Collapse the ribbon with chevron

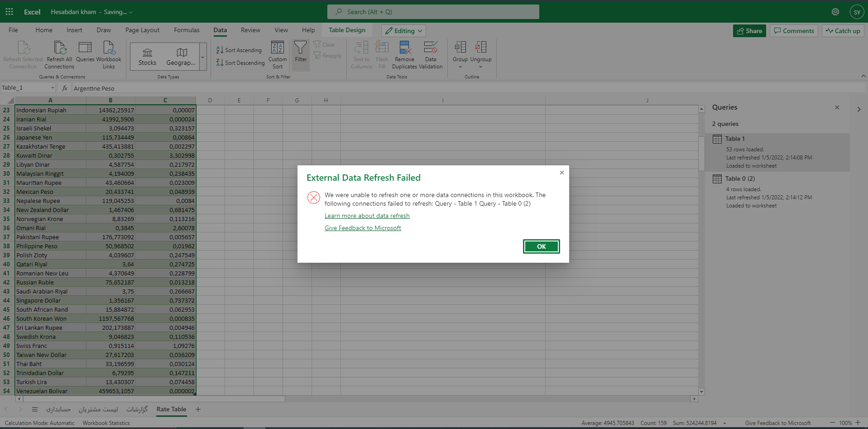tap(863, 76)
